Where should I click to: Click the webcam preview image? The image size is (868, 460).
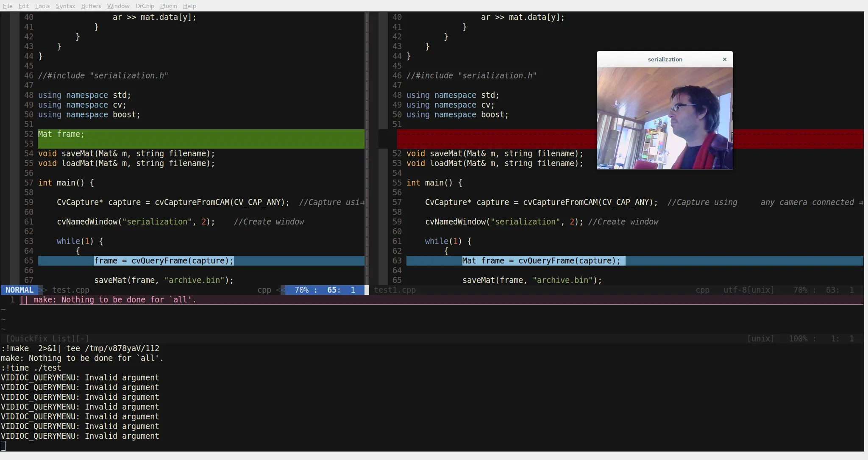pos(665,118)
